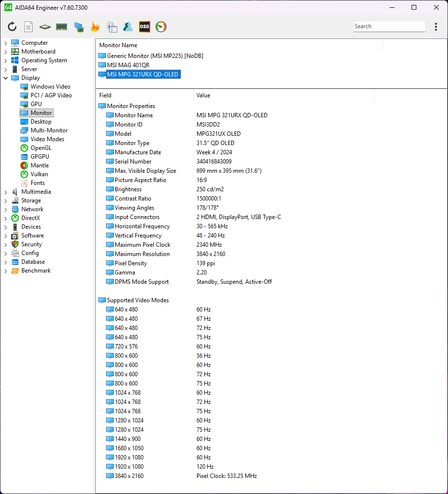Click the Config tree icon
The image size is (448, 494).
tap(15, 253)
